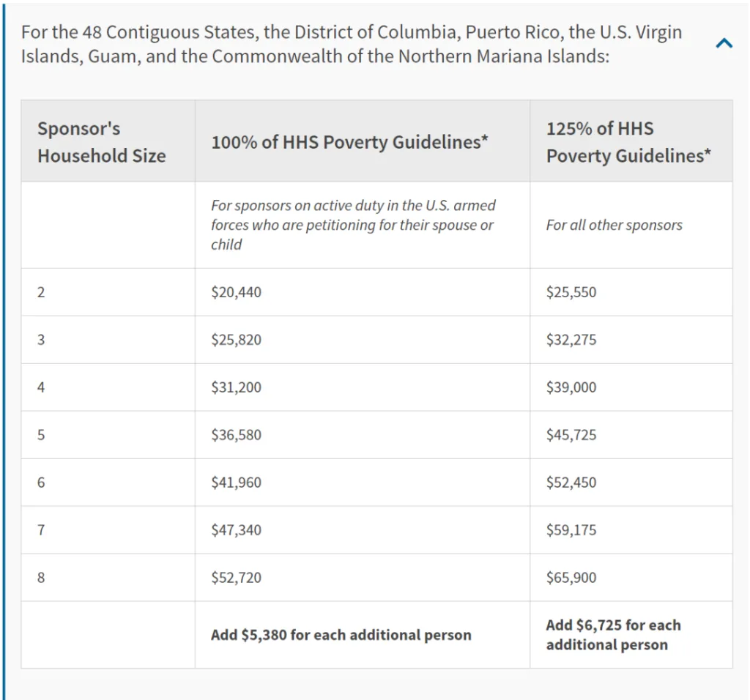
Task: Select the household size 8 row label
Action: pos(41,578)
